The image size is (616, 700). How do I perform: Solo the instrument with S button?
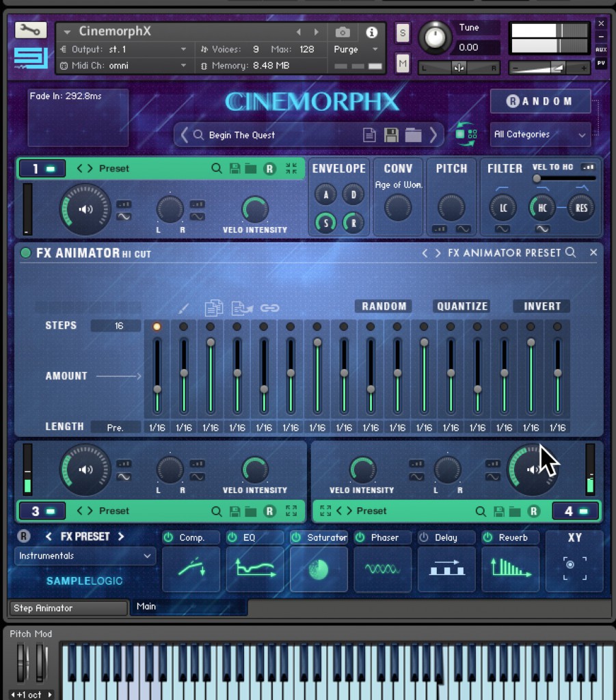(403, 33)
